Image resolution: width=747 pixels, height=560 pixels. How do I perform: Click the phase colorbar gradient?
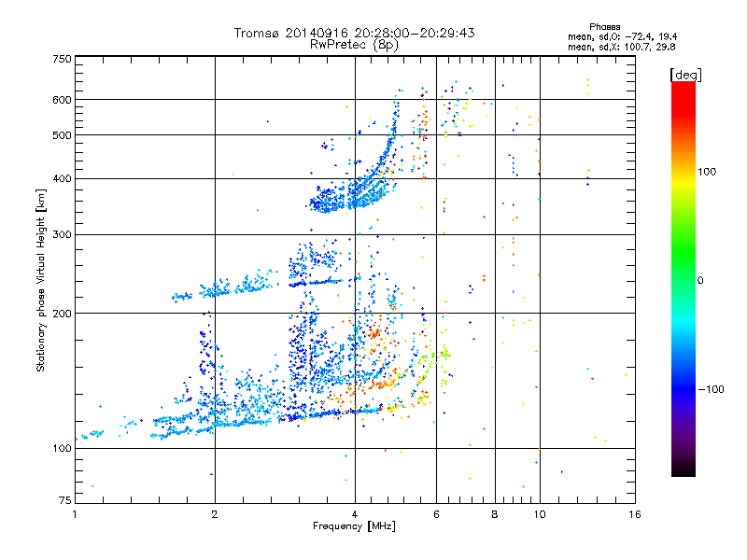point(684,279)
